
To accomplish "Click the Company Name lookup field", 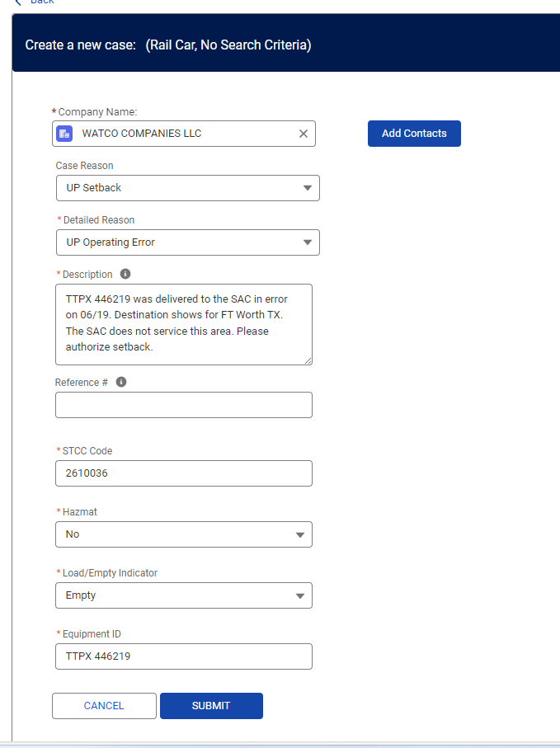I will 184,134.
